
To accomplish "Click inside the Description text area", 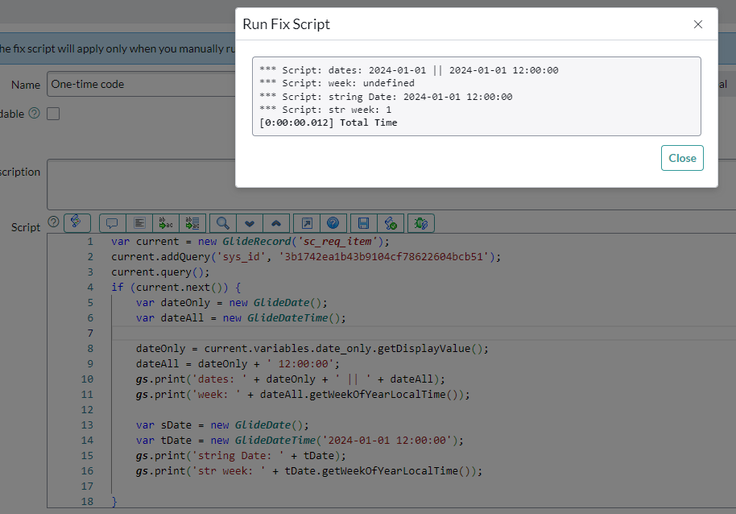I will (140, 184).
